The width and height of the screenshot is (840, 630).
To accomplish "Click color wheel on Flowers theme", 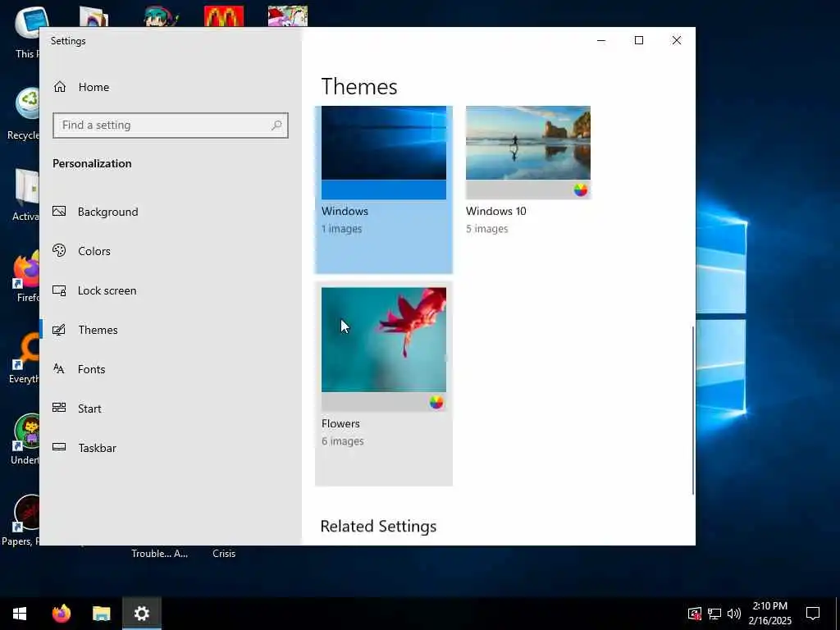I will [x=436, y=402].
